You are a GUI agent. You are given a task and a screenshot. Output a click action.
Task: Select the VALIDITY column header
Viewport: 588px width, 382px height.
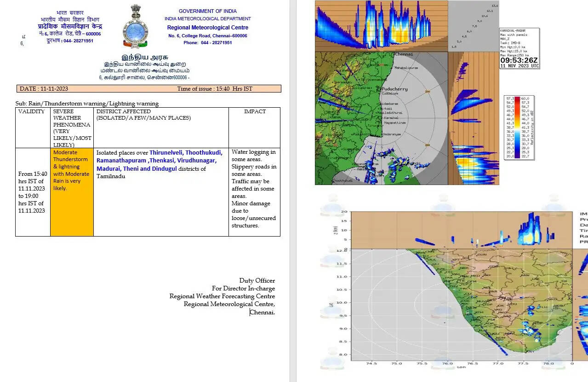(32, 111)
